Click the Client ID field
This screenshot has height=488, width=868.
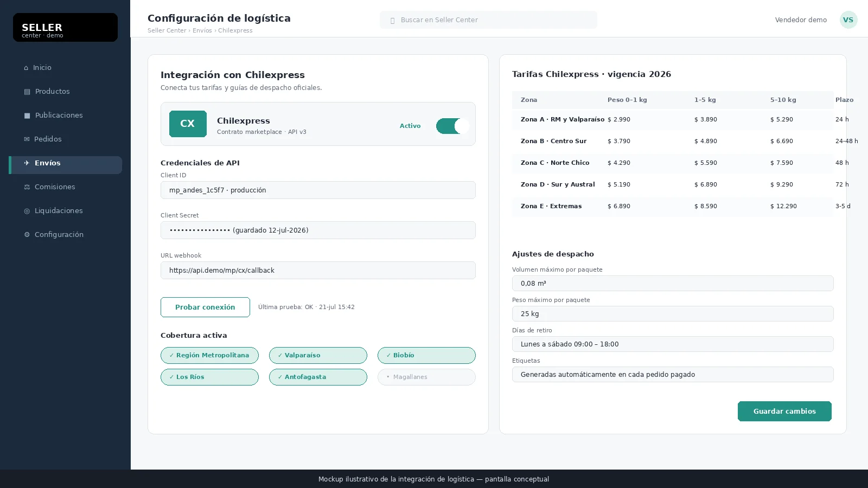(318, 190)
